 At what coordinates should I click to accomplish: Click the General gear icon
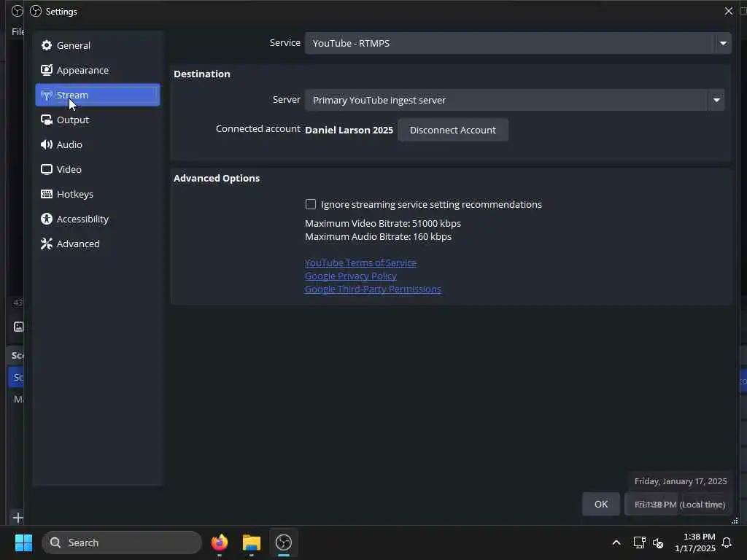46,45
